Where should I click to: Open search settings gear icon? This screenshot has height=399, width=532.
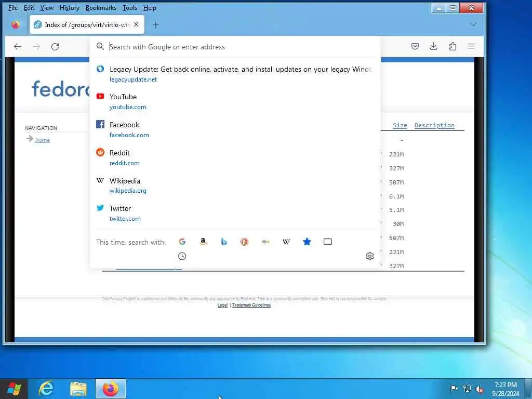(370, 256)
